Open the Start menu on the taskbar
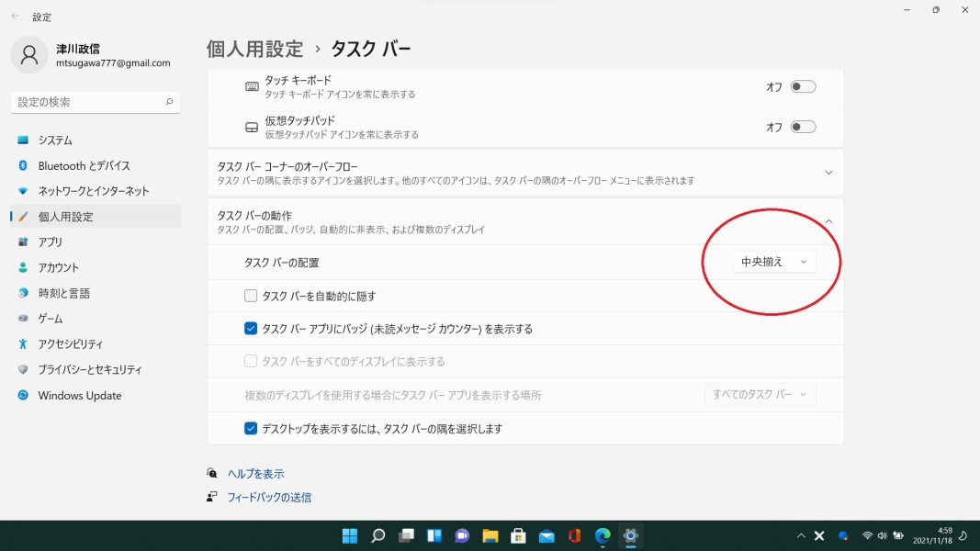The height and width of the screenshot is (551, 980). click(x=350, y=535)
